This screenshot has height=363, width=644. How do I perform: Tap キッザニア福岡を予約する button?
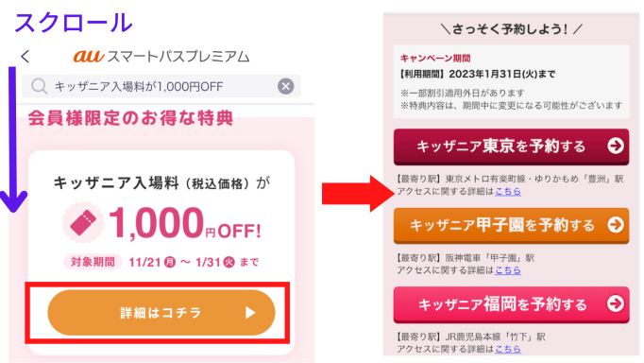point(511,304)
